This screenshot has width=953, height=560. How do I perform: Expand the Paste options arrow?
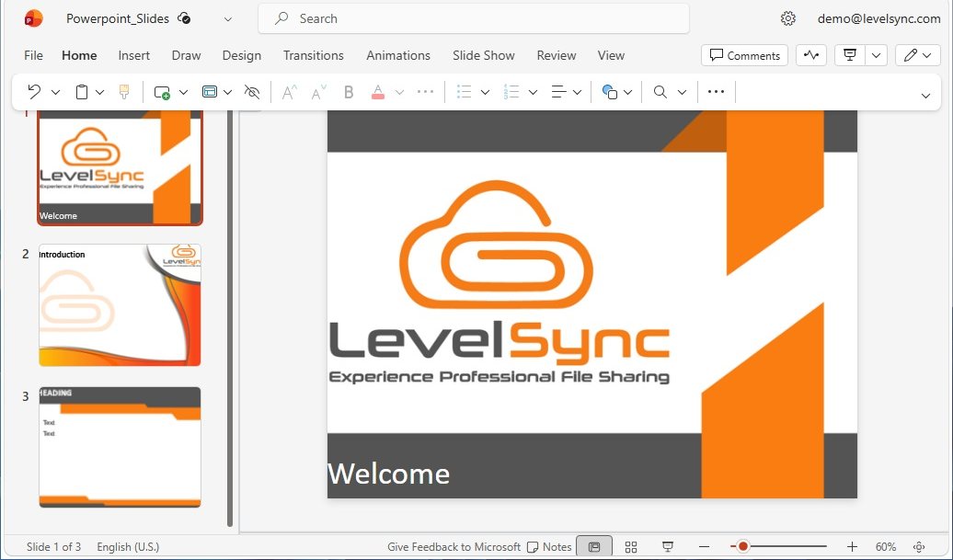click(x=99, y=92)
